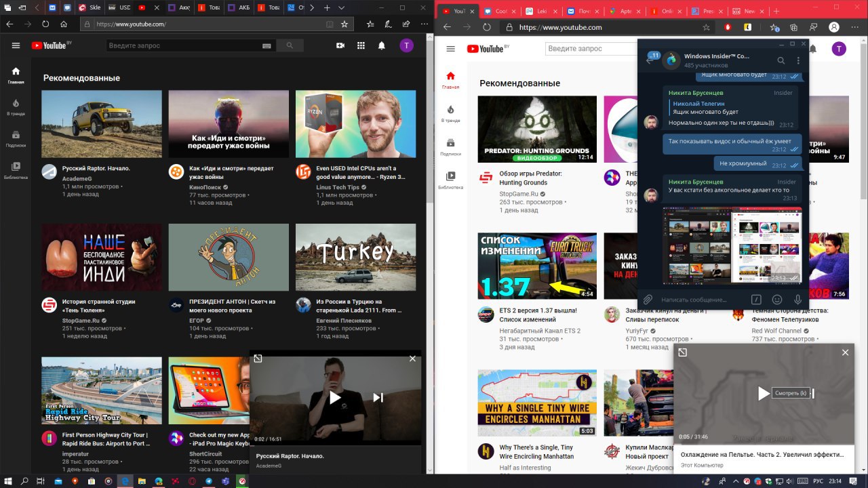Click reading view icon in left browser address bar
Viewport: 868px width, 488px height.
coord(330,24)
